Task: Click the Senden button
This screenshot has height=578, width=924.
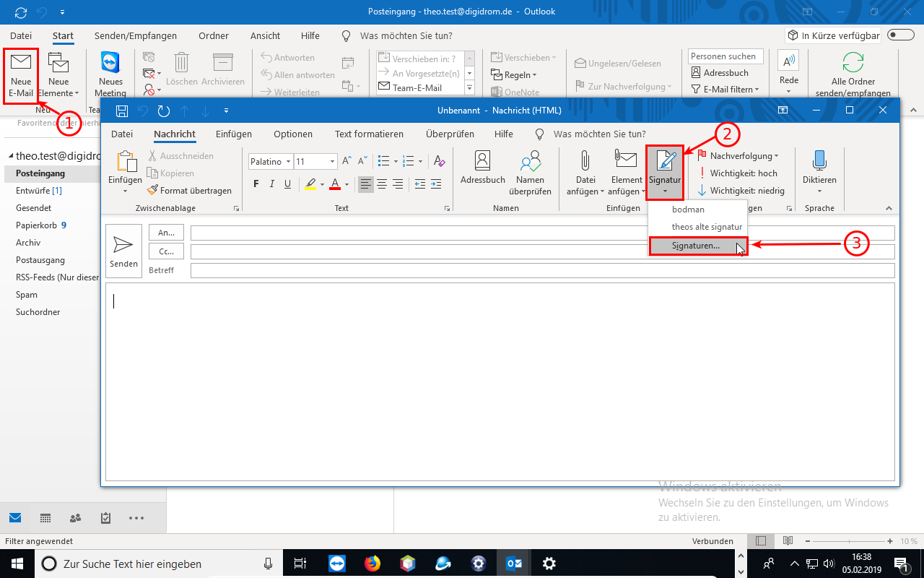Action: click(123, 250)
